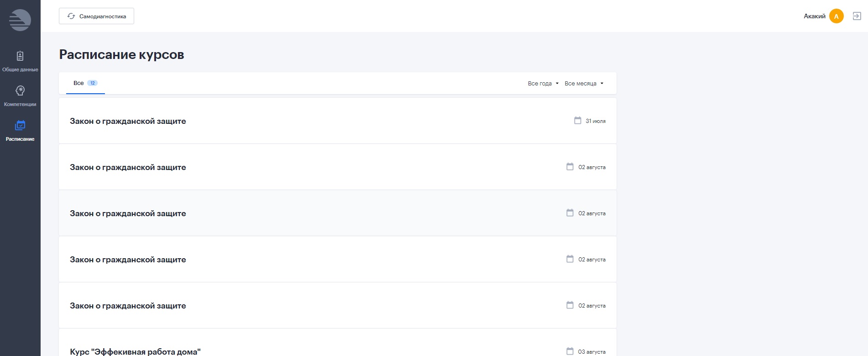Click the Самодиагностика button
The height and width of the screenshot is (356, 868).
coord(96,16)
